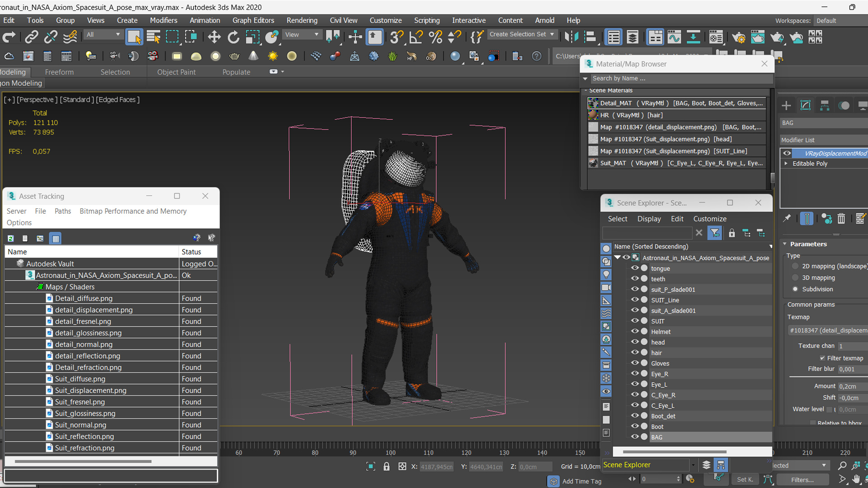This screenshot has height=488, width=868.
Task: Hide the hair object
Action: 635,352
